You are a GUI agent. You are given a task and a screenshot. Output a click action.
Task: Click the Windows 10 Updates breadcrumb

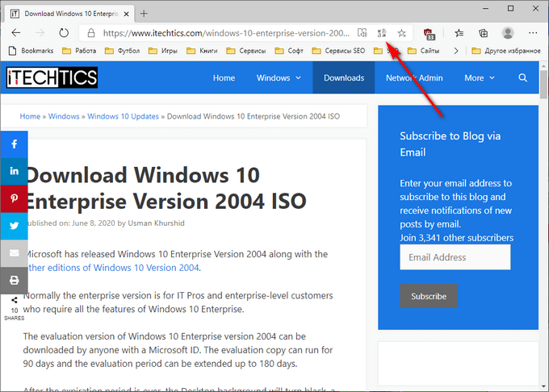pos(123,116)
